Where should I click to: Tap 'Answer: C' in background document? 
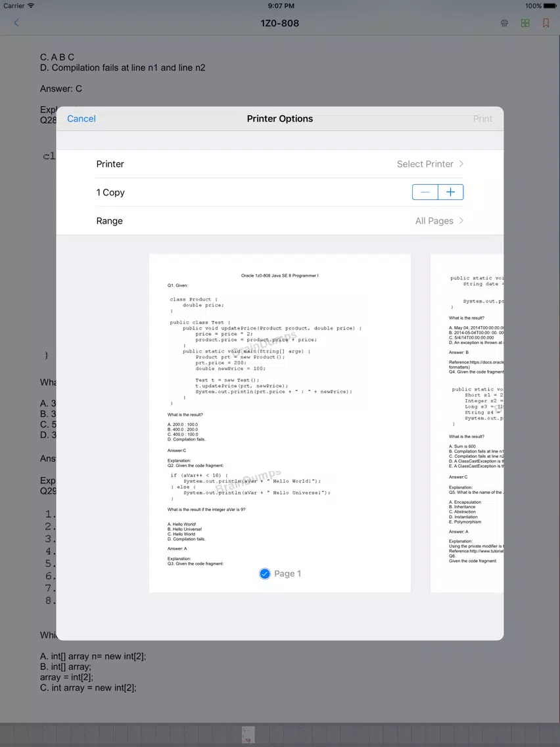61,89
